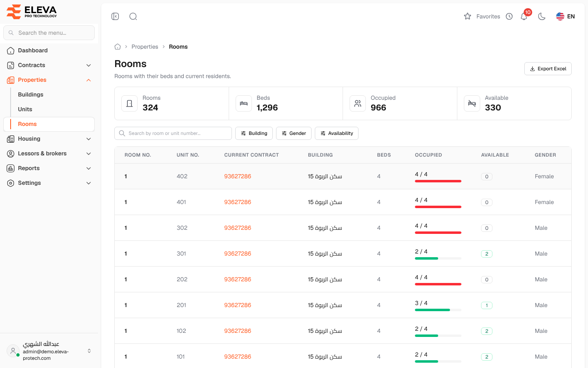The image size is (588, 368).
Task: Click the Housing building icon in sidebar
Action: point(11,139)
